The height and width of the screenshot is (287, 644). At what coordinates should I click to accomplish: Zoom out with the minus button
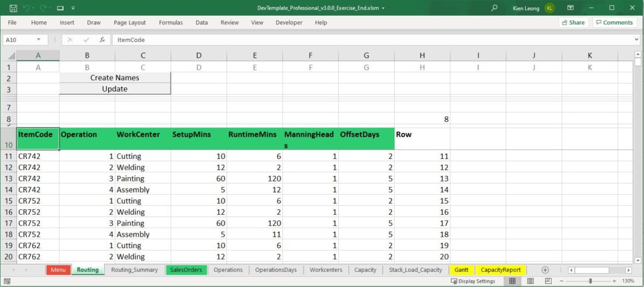[x=561, y=281]
